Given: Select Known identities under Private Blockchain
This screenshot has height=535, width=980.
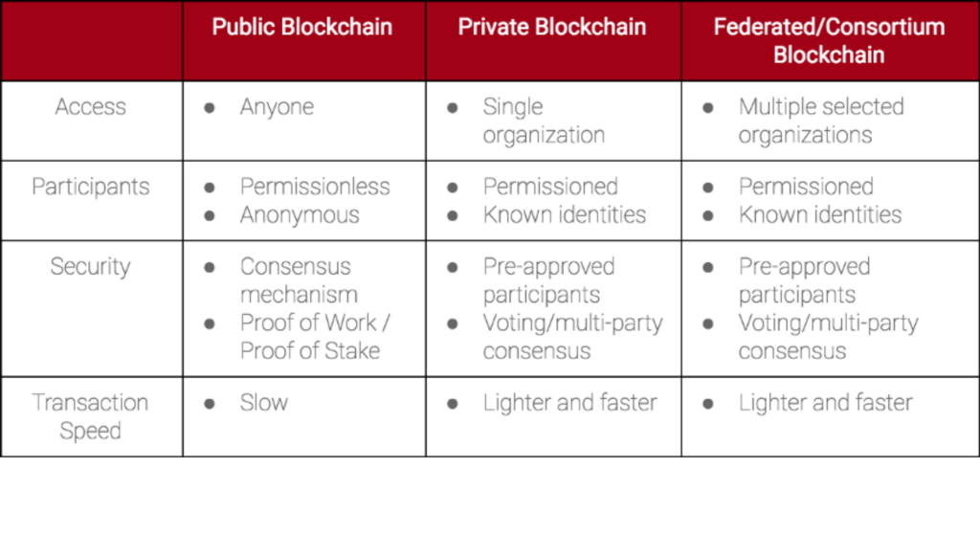Looking at the screenshot, I should point(565,215).
